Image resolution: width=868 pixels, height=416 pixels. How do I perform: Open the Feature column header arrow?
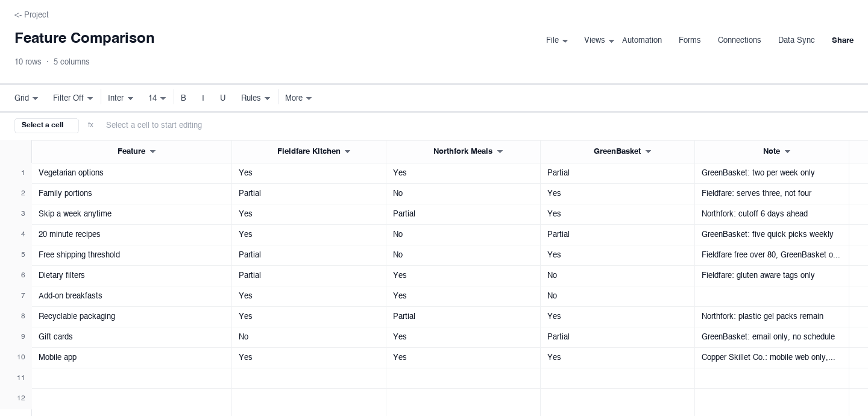coord(153,152)
